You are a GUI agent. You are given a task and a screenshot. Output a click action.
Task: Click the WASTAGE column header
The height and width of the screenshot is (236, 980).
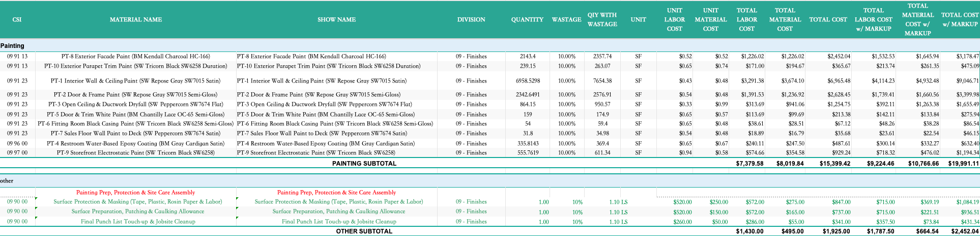pyautogui.click(x=566, y=19)
